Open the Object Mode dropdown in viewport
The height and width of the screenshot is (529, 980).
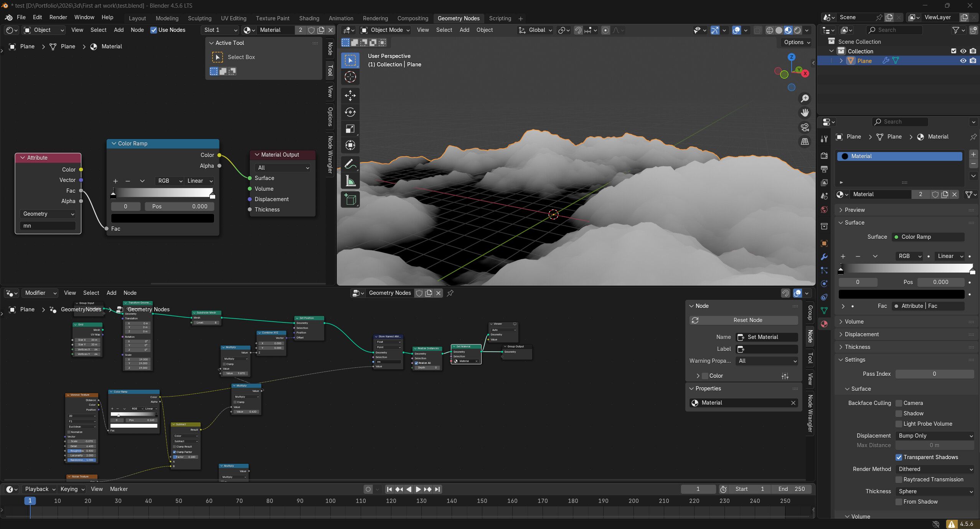[x=386, y=30]
